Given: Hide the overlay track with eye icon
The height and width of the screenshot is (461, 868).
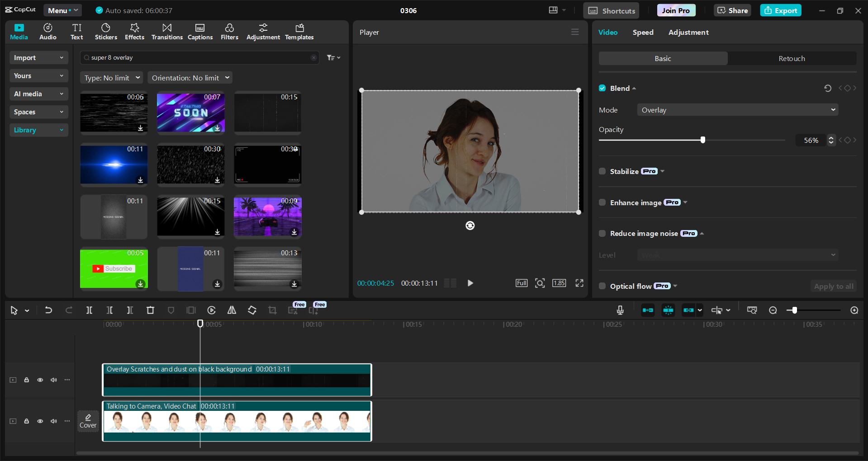Looking at the screenshot, I should tap(40, 380).
